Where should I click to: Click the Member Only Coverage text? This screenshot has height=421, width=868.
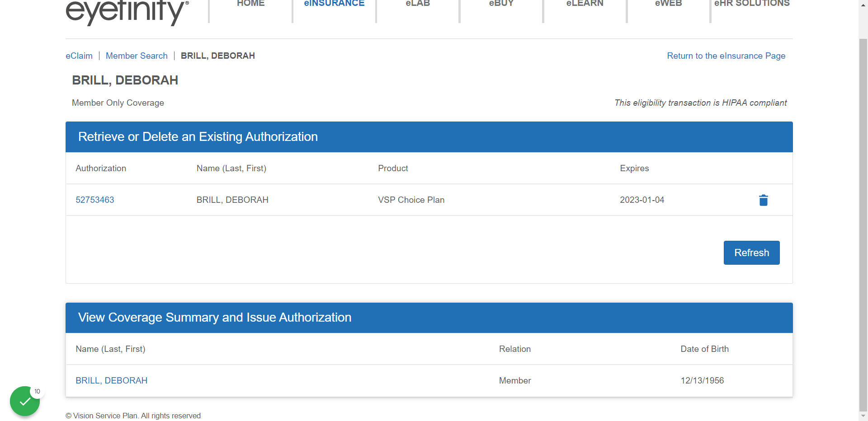click(x=118, y=103)
